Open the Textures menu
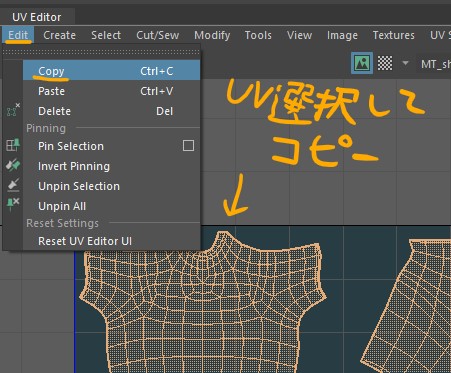 click(393, 35)
